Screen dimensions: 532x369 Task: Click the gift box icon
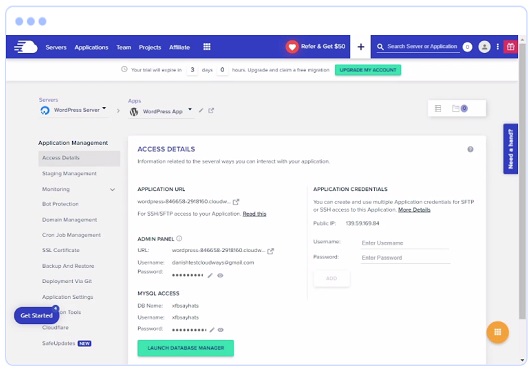511,46
